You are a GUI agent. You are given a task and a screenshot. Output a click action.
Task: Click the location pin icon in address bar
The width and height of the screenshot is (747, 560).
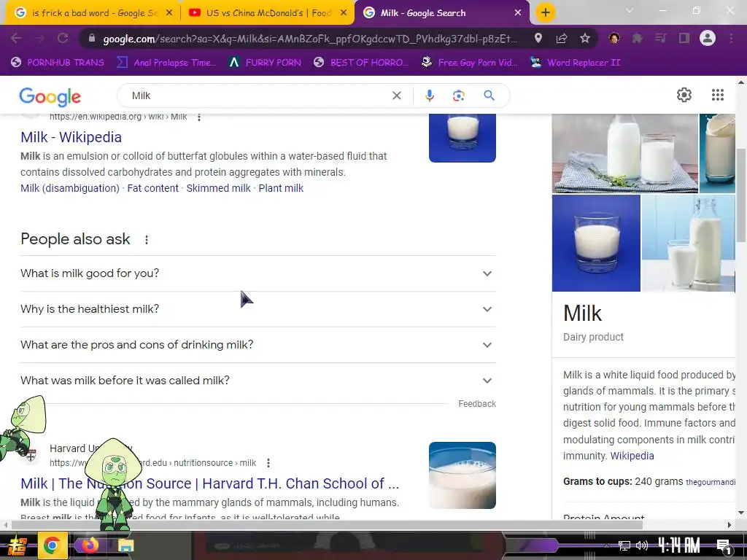pyautogui.click(x=538, y=38)
